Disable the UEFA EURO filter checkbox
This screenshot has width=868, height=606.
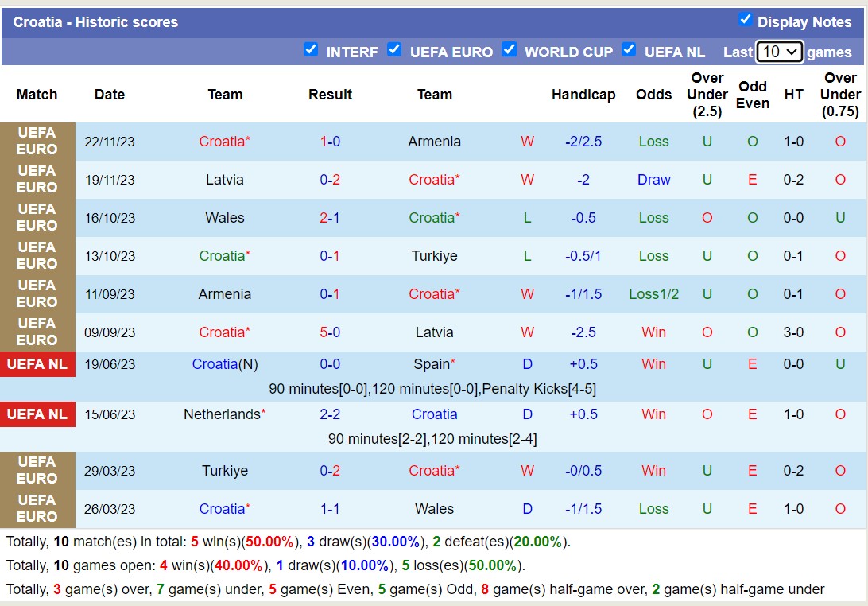coord(394,50)
